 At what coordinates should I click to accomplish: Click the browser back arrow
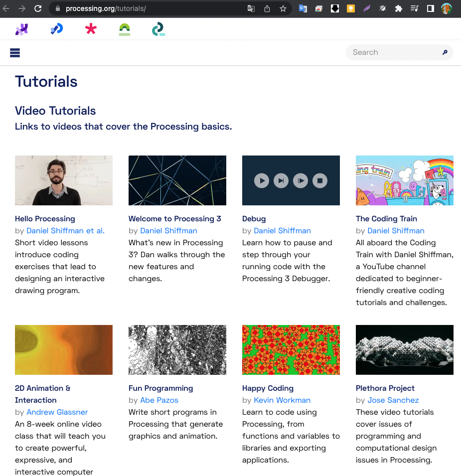pyautogui.click(x=6, y=8)
